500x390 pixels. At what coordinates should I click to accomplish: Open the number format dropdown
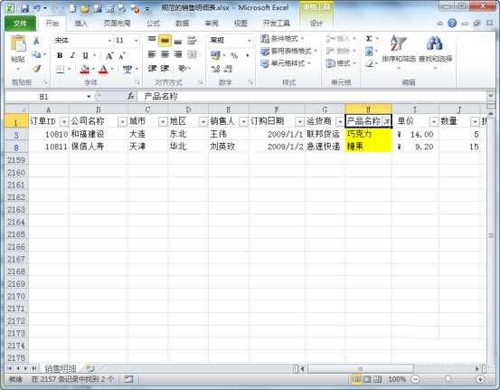pos(249,40)
